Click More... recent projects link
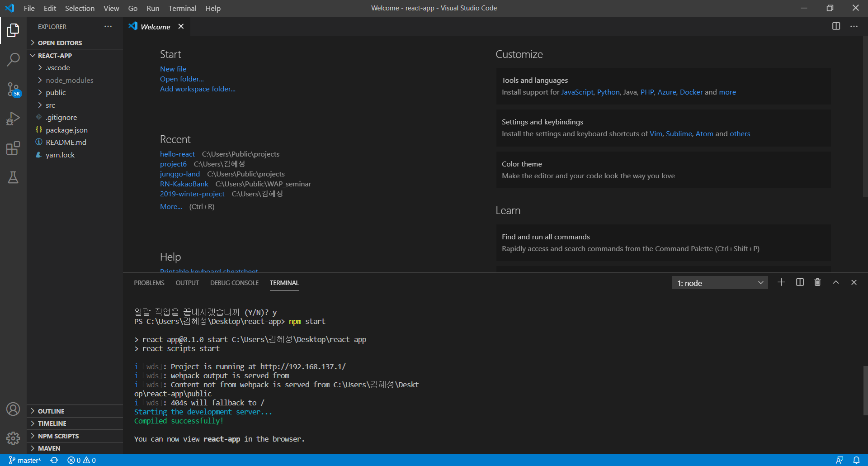Image resolution: width=868 pixels, height=466 pixels. [x=171, y=206]
